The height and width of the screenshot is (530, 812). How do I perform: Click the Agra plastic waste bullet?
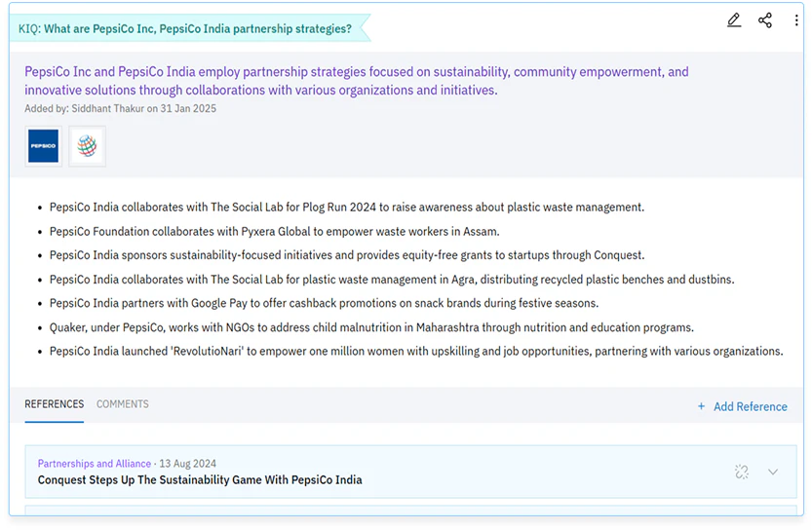point(392,280)
